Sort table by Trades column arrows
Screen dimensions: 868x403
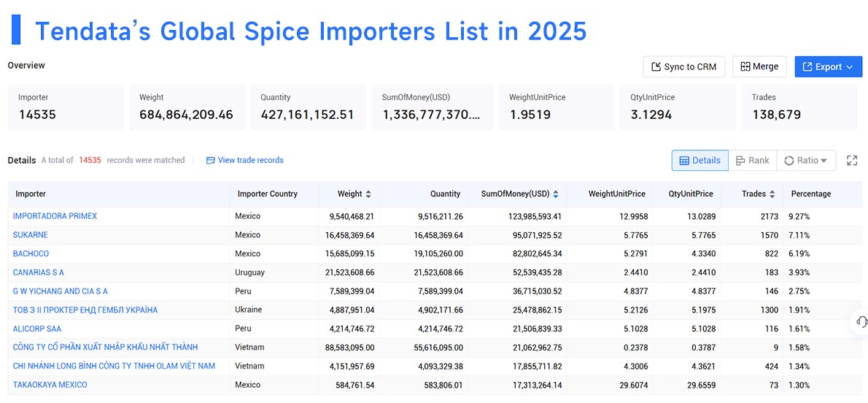pyautogui.click(x=772, y=194)
